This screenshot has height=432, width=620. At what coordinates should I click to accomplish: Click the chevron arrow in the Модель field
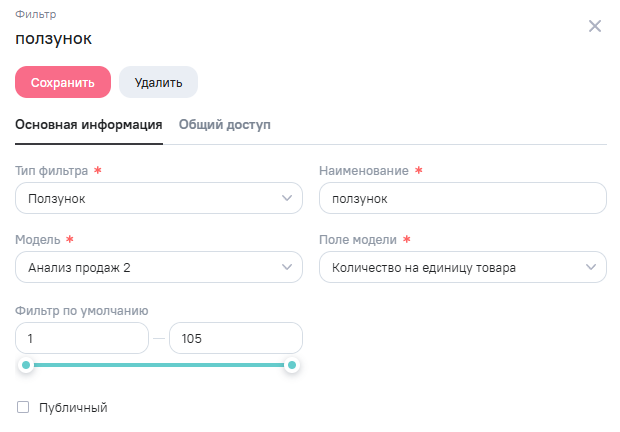(286, 267)
